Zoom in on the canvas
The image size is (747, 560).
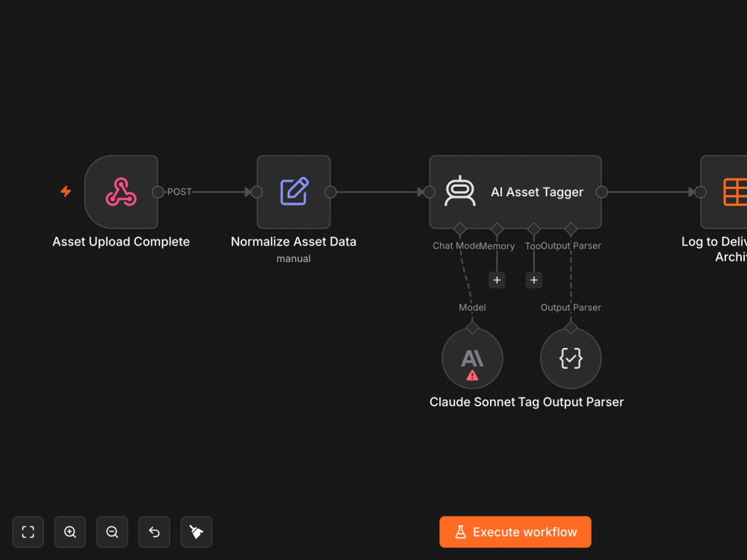70,532
